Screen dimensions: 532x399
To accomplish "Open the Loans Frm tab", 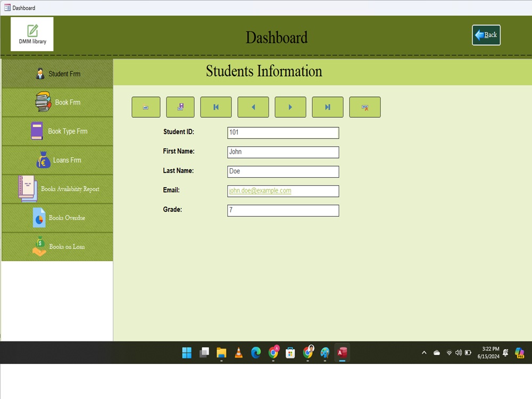I will [x=57, y=160].
